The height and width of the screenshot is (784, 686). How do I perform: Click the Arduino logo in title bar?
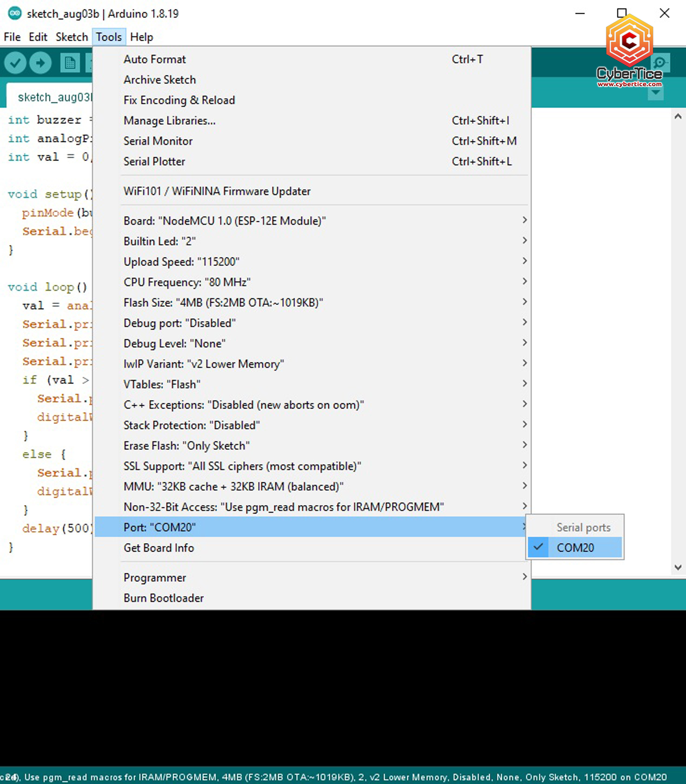[x=15, y=13]
